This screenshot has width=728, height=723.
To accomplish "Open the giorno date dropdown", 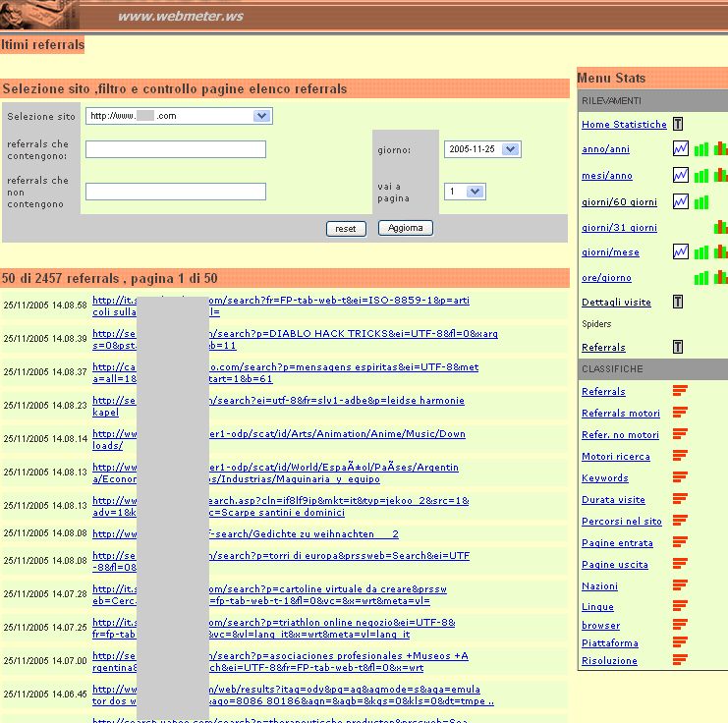I will 482,149.
